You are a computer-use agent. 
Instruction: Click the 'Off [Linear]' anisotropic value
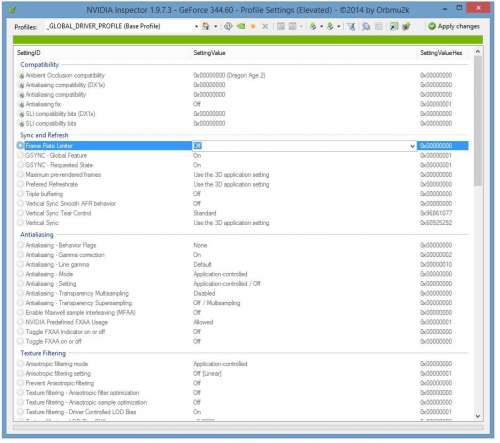207,373
